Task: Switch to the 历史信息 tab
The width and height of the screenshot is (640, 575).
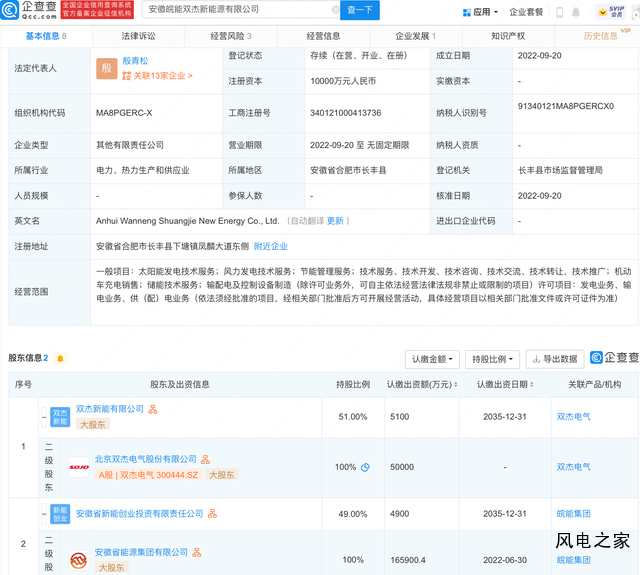Action: [600, 36]
